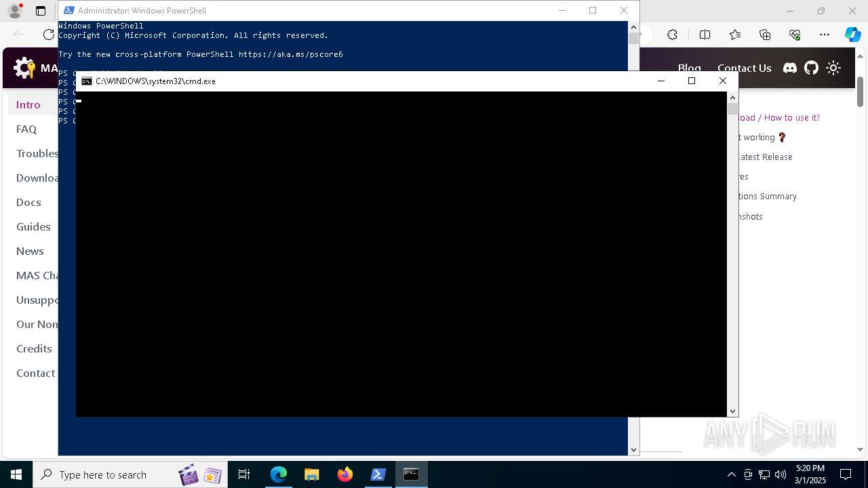Minimize the cmd.exe window
The width and height of the screenshot is (868, 488).
(x=661, y=81)
